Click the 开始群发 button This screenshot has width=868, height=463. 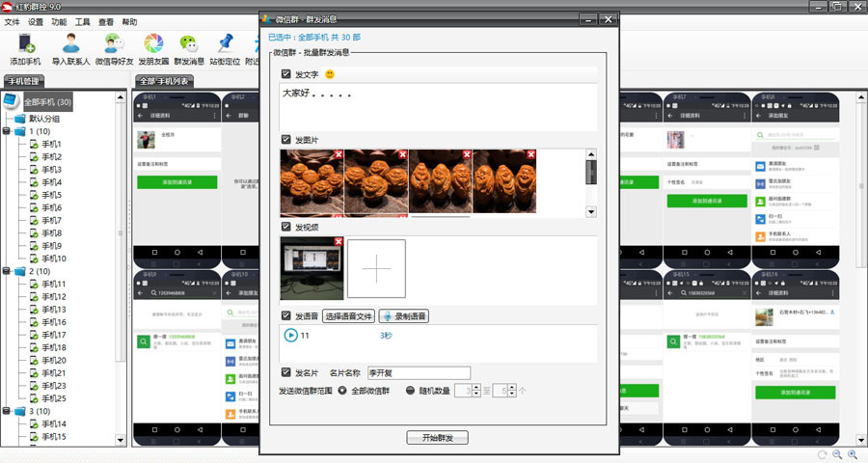[x=437, y=438]
